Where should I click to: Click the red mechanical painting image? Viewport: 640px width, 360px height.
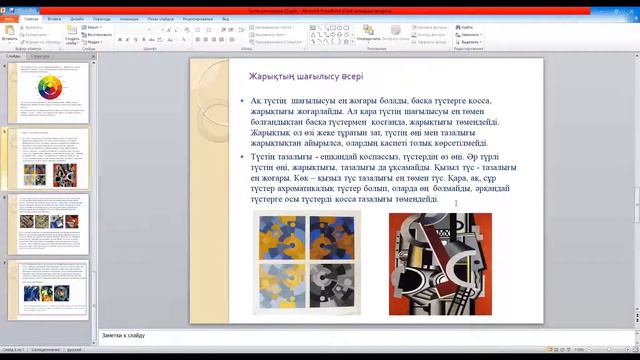[440, 264]
